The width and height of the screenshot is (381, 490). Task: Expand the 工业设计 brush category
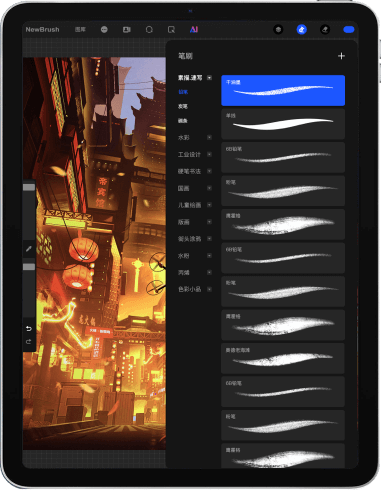point(209,154)
